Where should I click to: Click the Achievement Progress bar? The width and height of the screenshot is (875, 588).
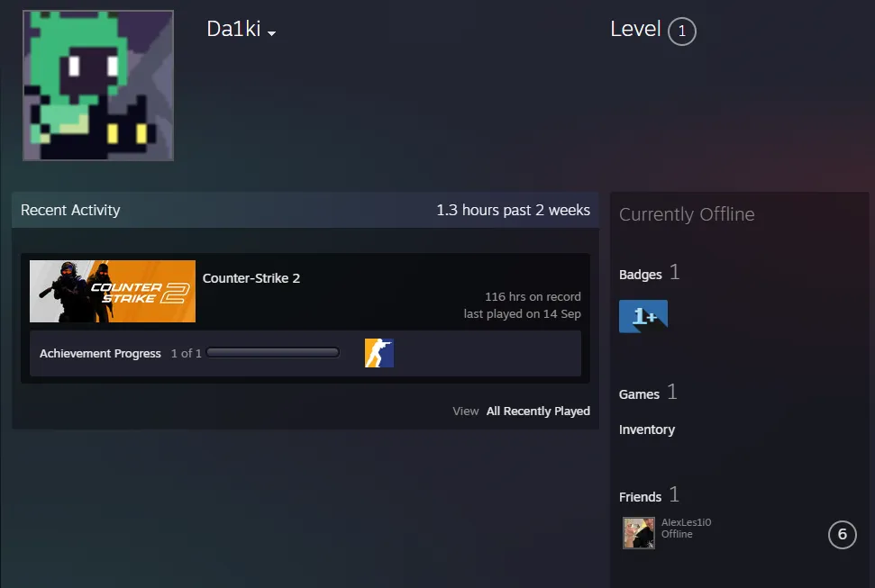pos(273,353)
